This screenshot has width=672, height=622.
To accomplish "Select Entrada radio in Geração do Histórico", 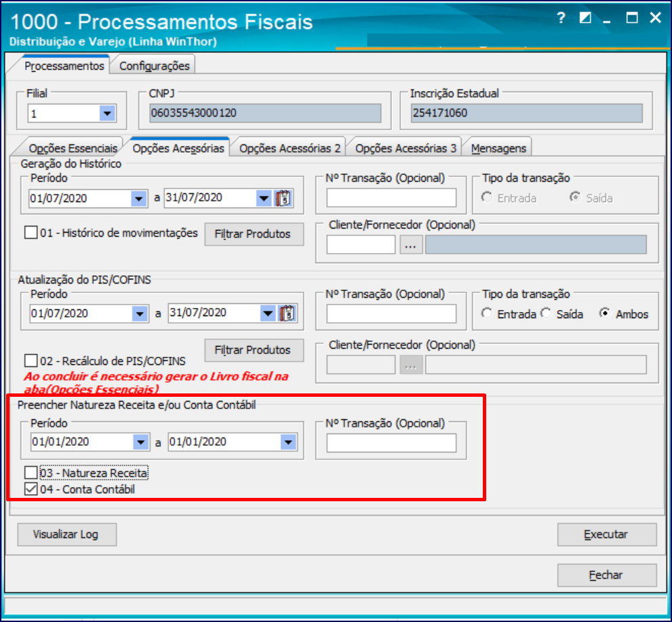I will click(x=486, y=197).
